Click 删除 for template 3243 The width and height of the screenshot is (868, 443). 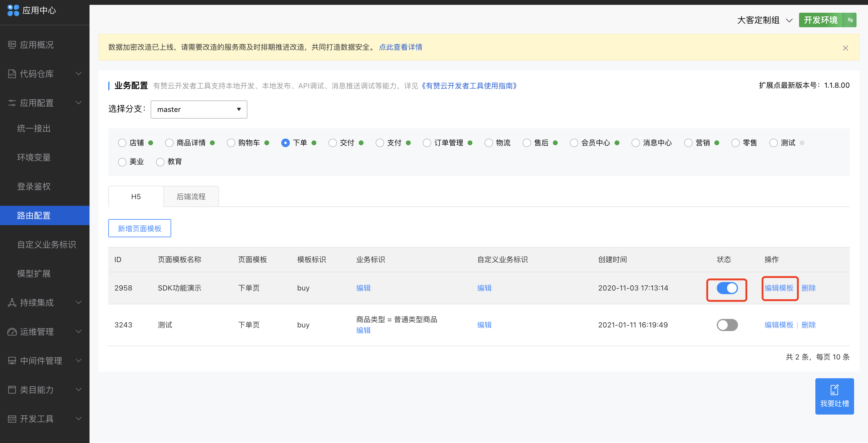808,325
